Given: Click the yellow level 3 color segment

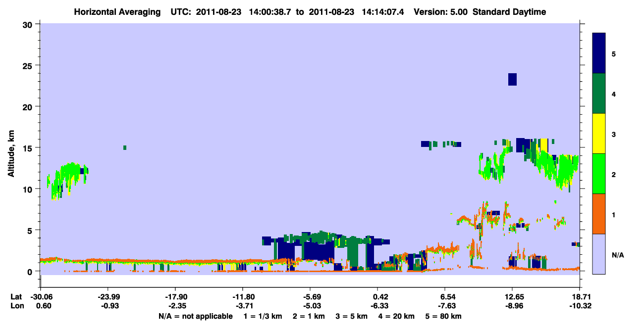Looking at the screenshot, I should tap(599, 134).
